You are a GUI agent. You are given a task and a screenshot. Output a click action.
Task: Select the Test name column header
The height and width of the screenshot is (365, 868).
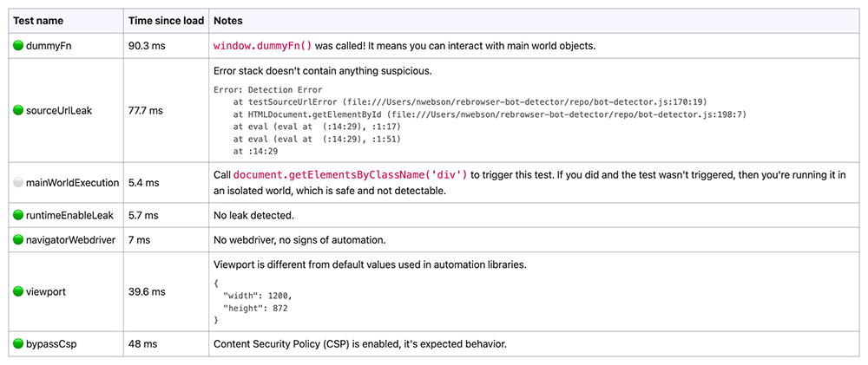click(x=38, y=21)
